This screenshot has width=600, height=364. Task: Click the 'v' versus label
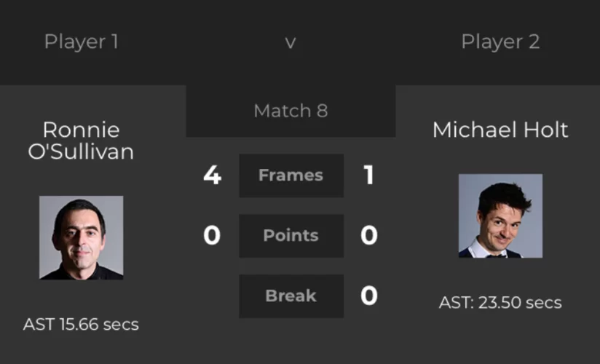click(291, 42)
